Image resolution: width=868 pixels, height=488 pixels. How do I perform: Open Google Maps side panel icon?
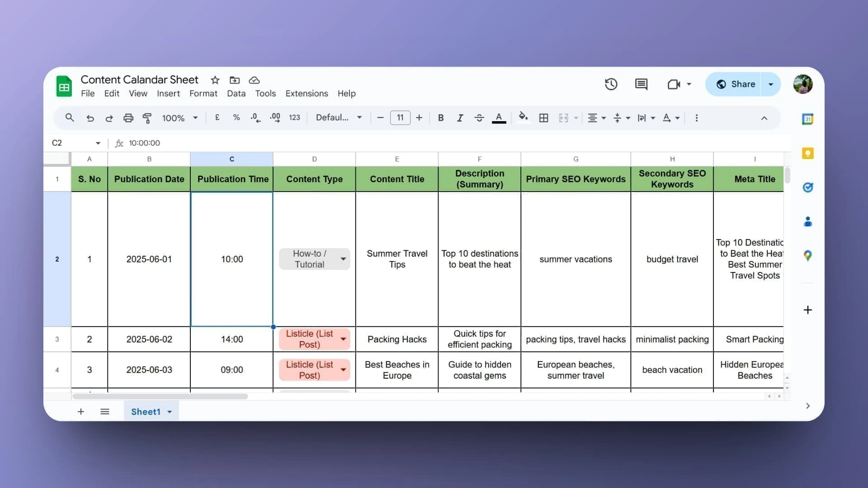coord(807,256)
